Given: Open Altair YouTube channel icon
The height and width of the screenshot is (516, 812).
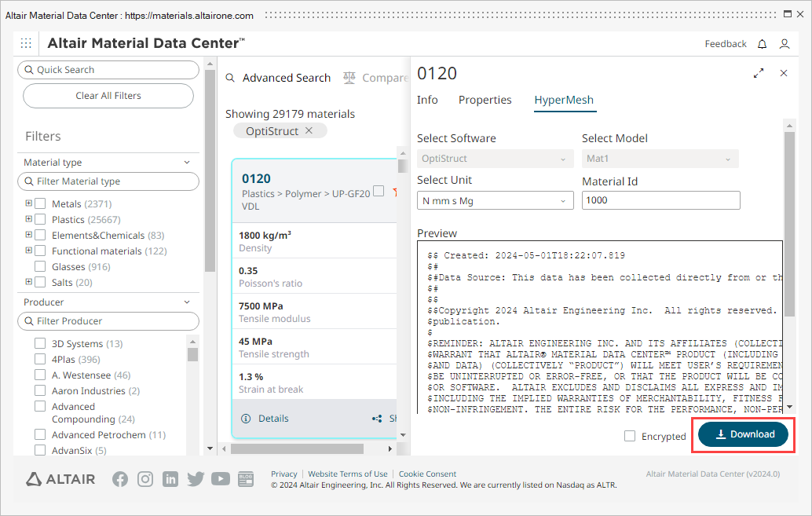Looking at the screenshot, I should pos(221,479).
